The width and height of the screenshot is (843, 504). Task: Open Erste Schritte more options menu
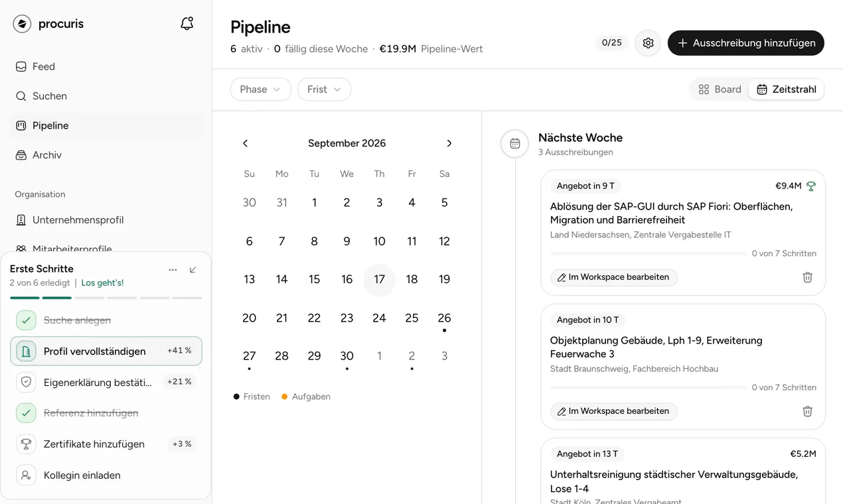[x=173, y=270]
